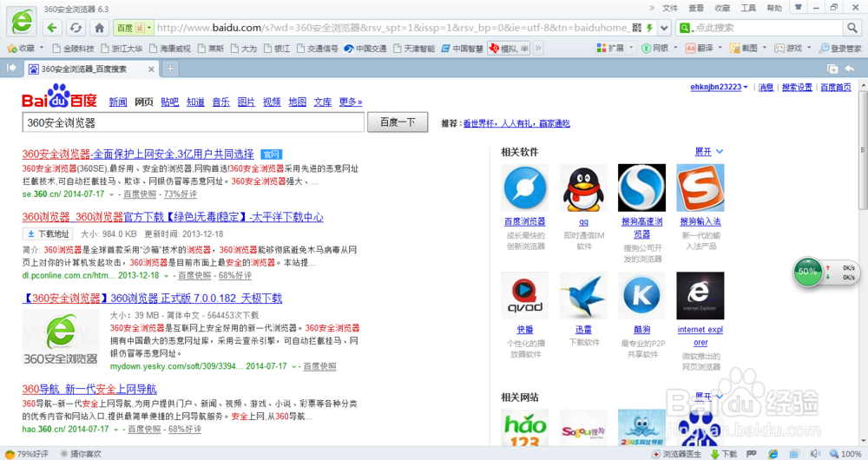
Task: Open the 收藏 favorites star icon
Action: point(12,49)
